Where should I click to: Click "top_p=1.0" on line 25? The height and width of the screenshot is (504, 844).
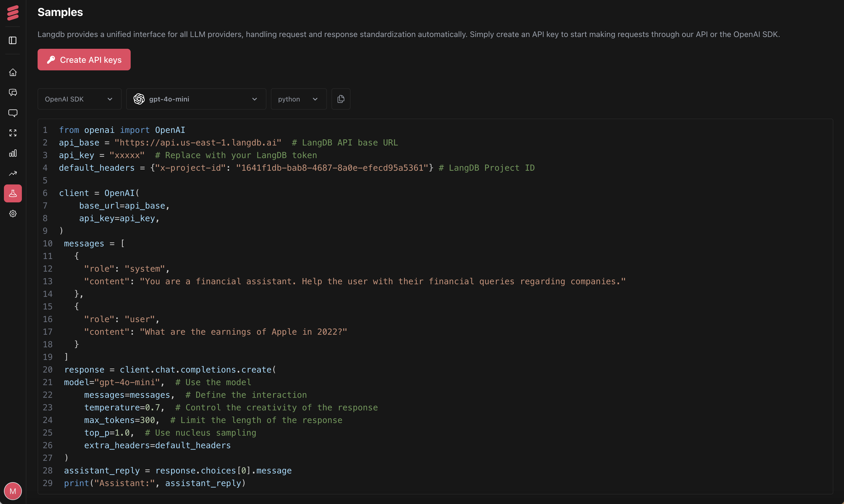click(x=107, y=433)
